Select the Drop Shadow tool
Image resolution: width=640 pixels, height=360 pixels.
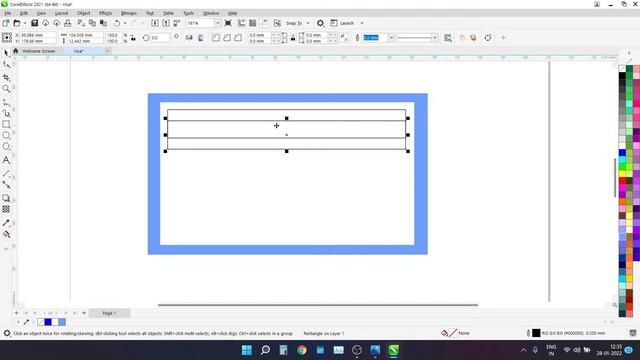(6, 198)
